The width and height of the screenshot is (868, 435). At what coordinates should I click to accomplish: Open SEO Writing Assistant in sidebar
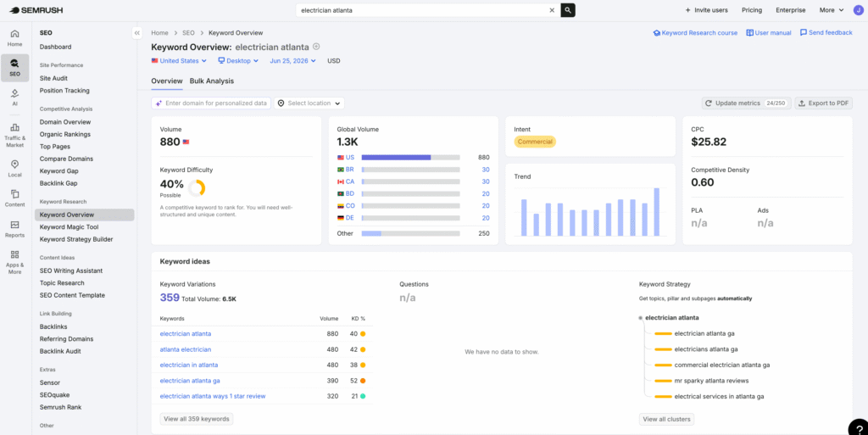[x=71, y=270]
